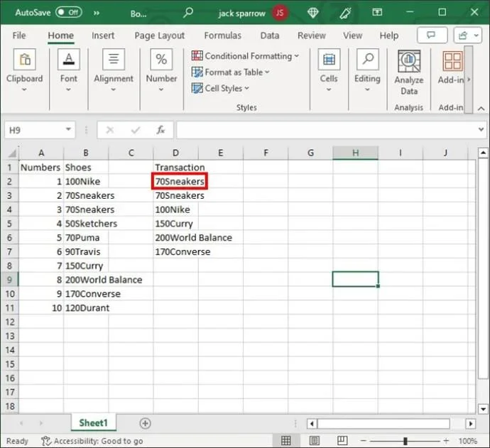
Task: Open Format as Table menu
Action: pos(231,72)
